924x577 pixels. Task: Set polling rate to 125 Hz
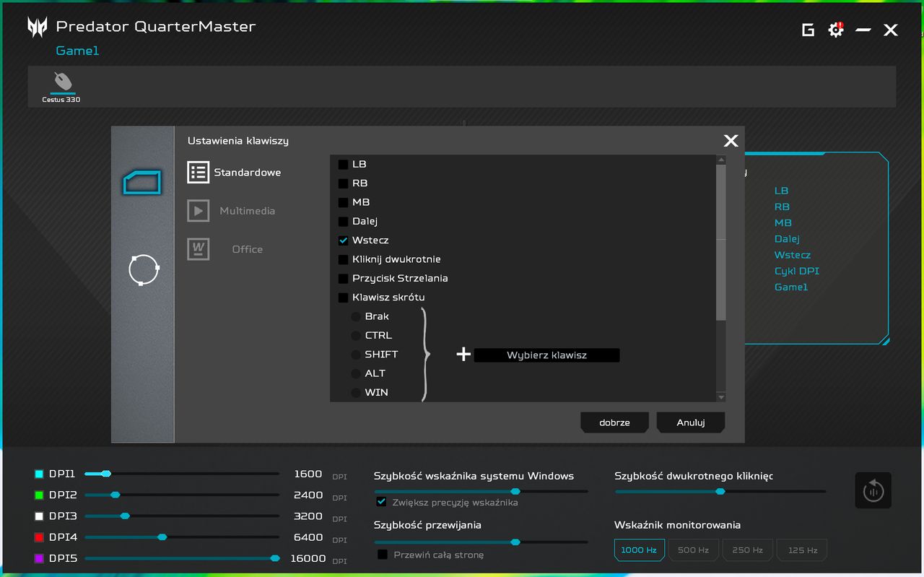802,550
